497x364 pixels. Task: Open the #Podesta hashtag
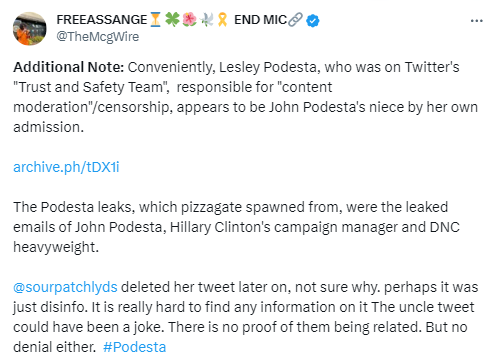(x=134, y=347)
